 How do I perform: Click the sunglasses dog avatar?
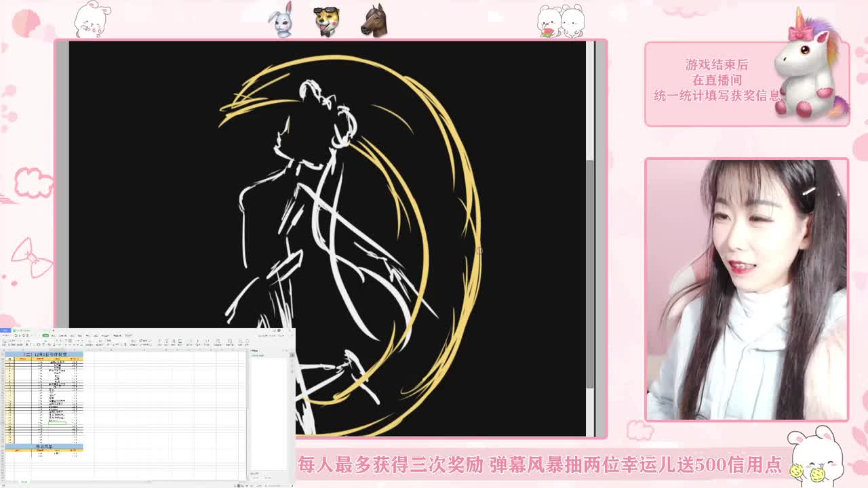tap(326, 22)
